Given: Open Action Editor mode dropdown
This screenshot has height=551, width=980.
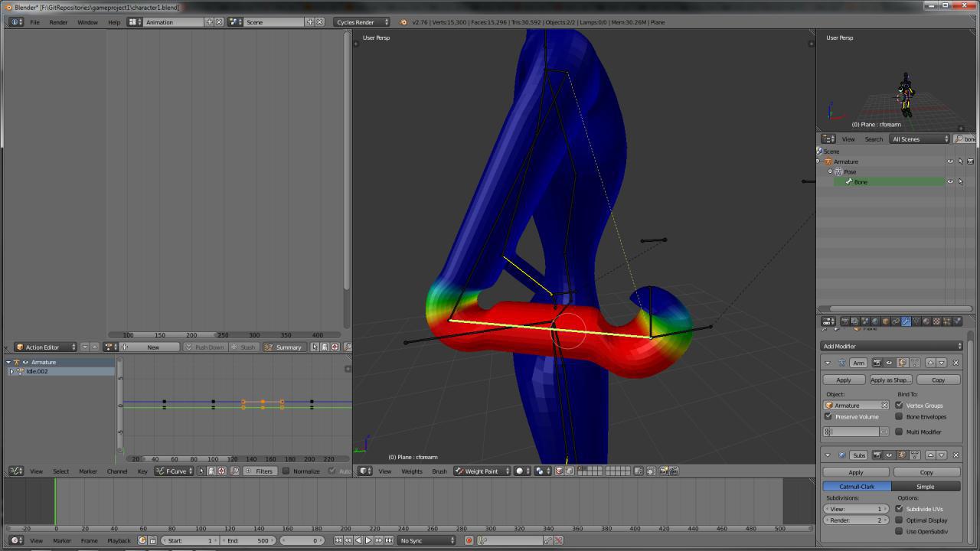Looking at the screenshot, I should pyautogui.click(x=46, y=347).
